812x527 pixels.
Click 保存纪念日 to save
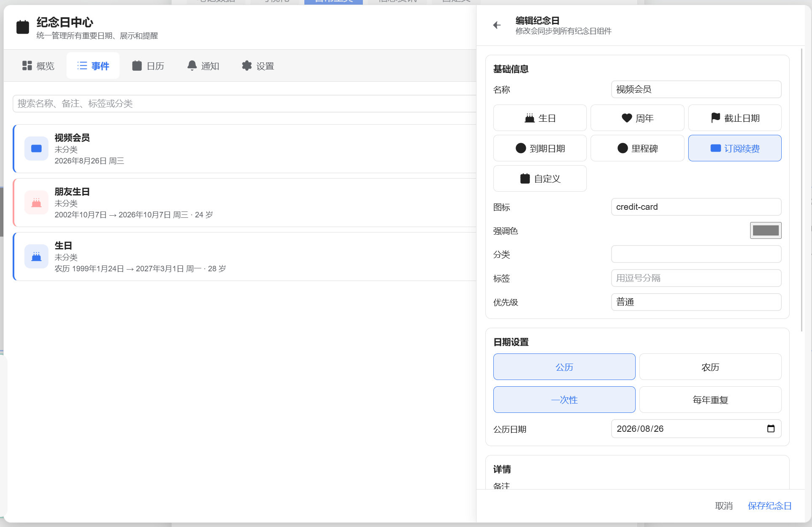click(x=770, y=506)
